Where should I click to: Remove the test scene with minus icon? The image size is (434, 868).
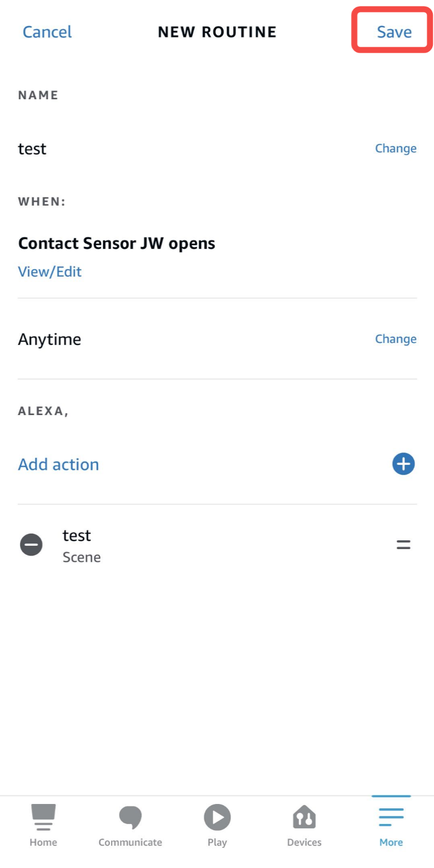pos(31,545)
